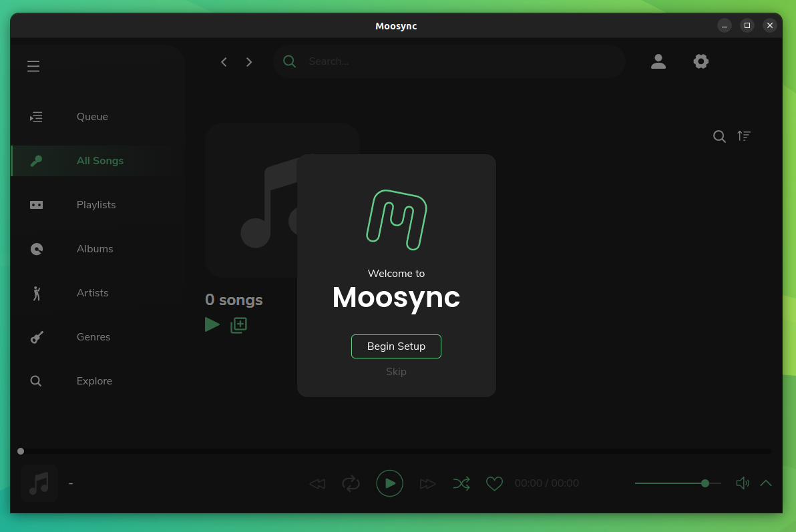
Task: Open the Moosync settings gear
Action: 701,61
